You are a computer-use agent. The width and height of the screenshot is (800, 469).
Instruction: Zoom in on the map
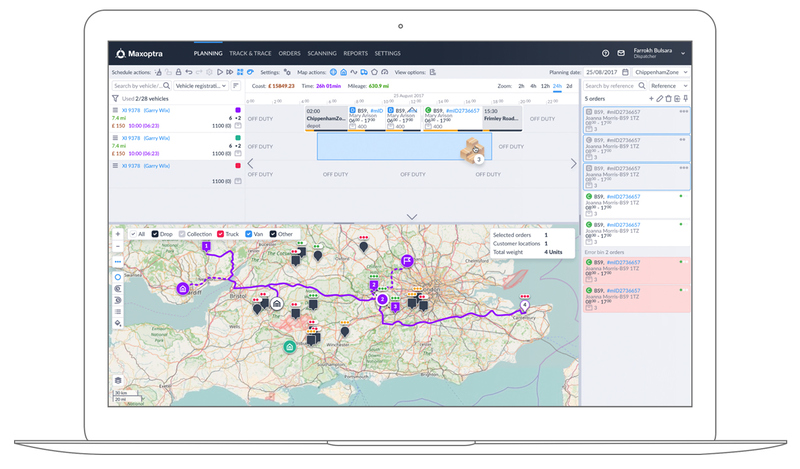[118, 234]
